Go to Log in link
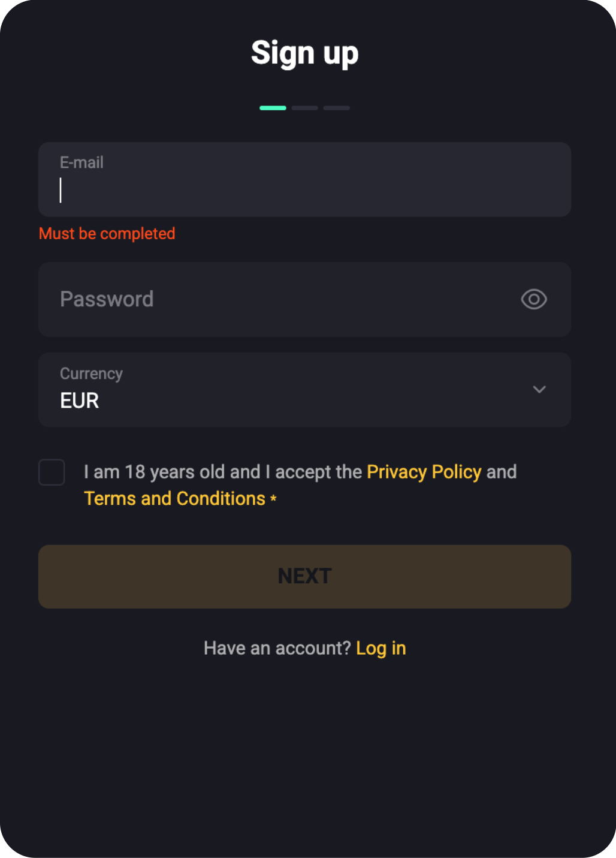Image resolution: width=616 pixels, height=858 pixels. click(x=381, y=648)
